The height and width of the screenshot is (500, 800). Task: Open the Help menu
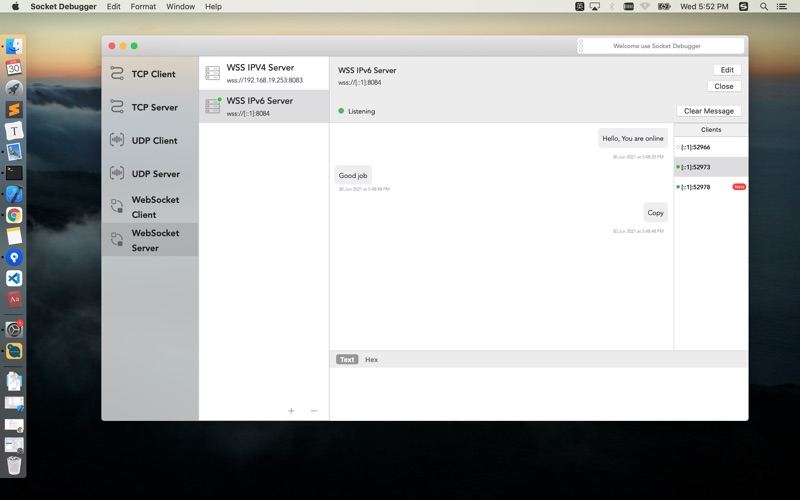[x=213, y=7]
